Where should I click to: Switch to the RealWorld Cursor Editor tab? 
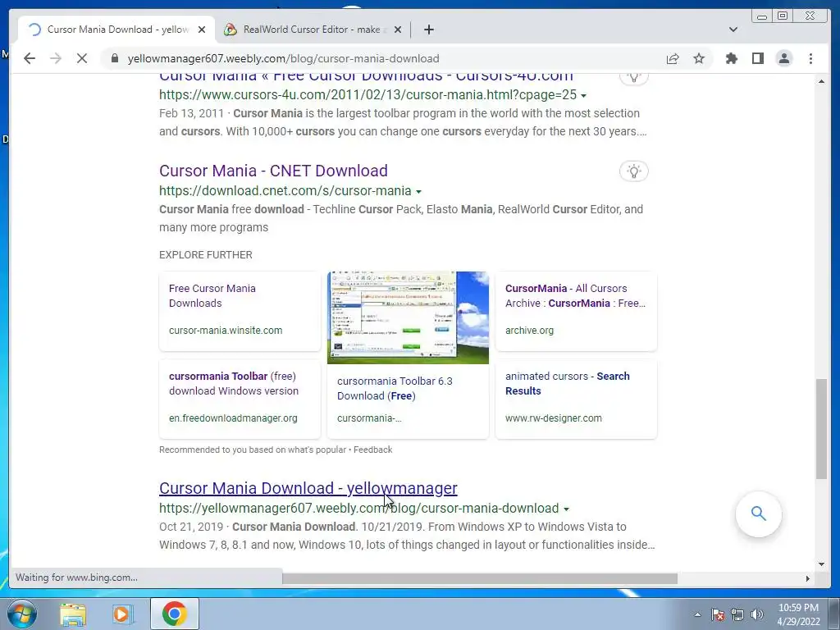313,30
